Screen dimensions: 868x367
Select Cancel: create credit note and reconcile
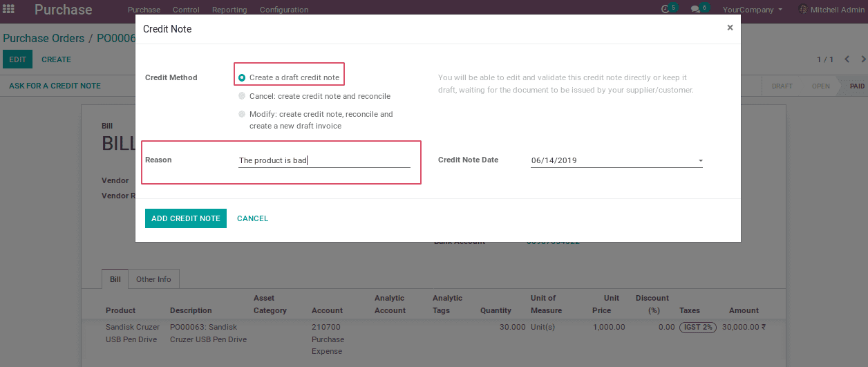(x=242, y=96)
